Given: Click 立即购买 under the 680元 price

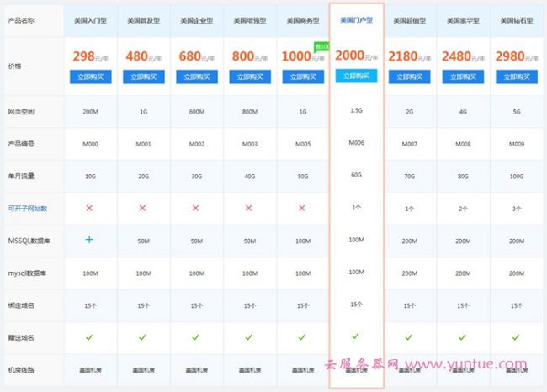Looking at the screenshot, I should tap(196, 77).
